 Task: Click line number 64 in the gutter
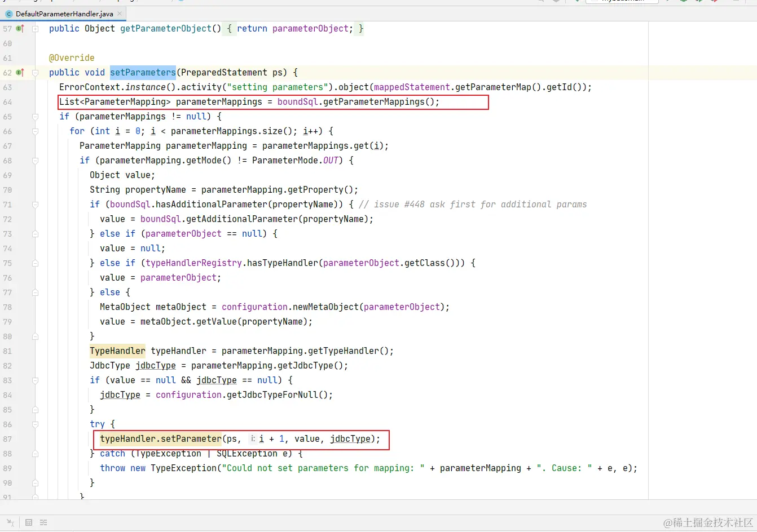[7, 101]
